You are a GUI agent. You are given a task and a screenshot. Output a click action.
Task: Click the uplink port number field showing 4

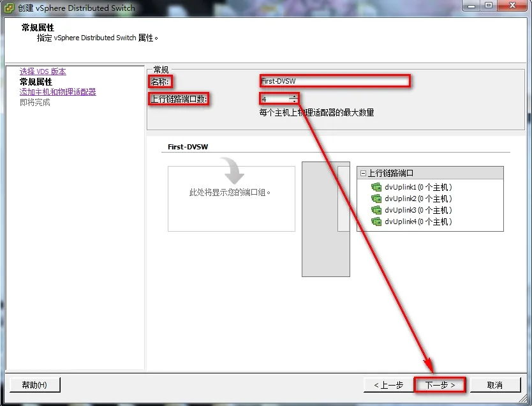click(275, 99)
